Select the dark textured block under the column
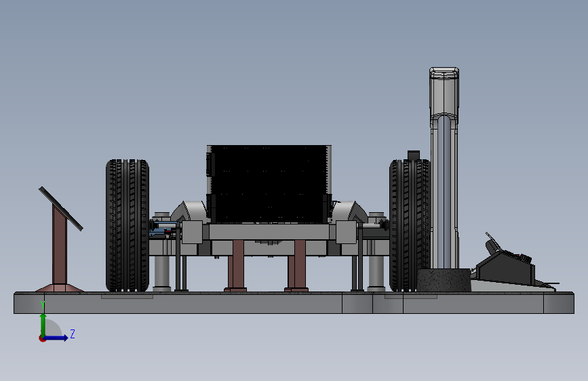The width and height of the screenshot is (588, 381). [x=444, y=280]
